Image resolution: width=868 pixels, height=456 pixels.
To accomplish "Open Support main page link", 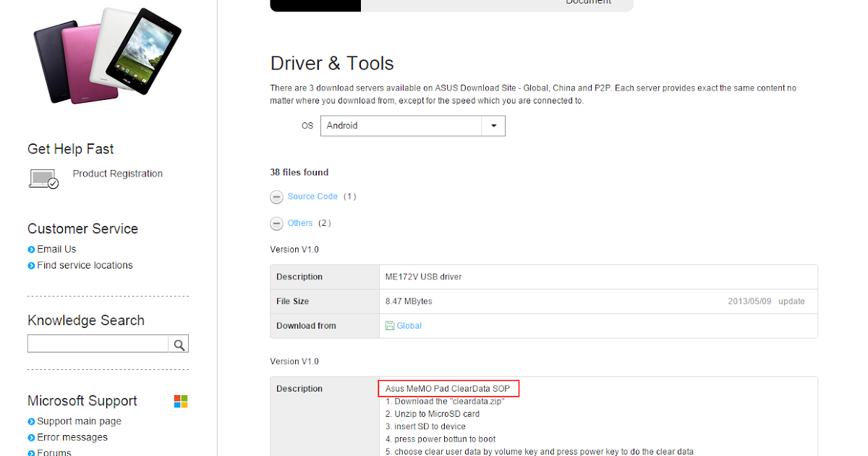I will coord(79,421).
